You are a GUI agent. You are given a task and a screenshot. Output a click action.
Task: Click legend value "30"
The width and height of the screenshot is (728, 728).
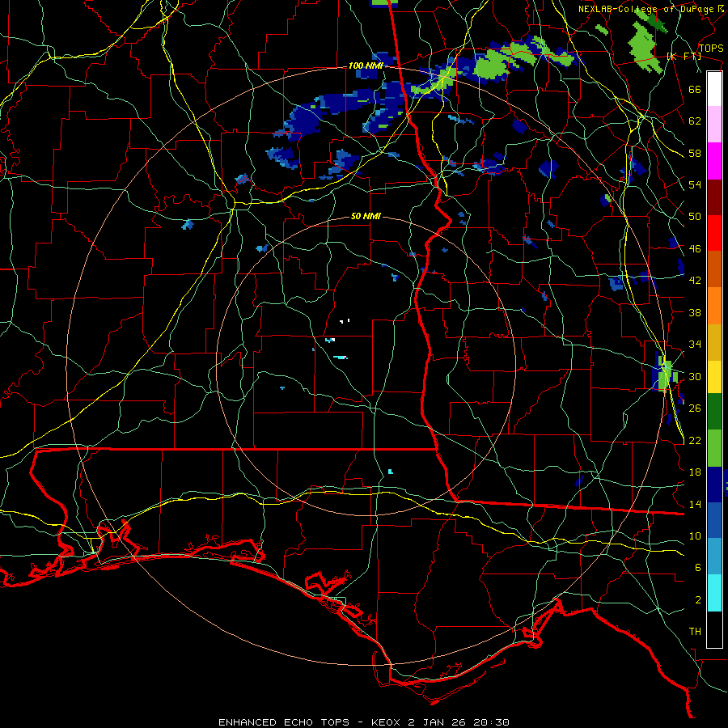(695, 376)
